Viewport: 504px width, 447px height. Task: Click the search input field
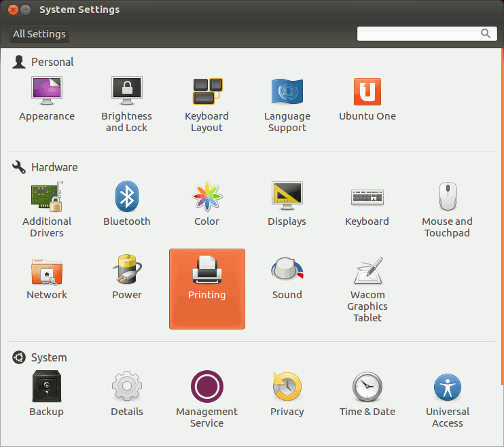(x=418, y=33)
